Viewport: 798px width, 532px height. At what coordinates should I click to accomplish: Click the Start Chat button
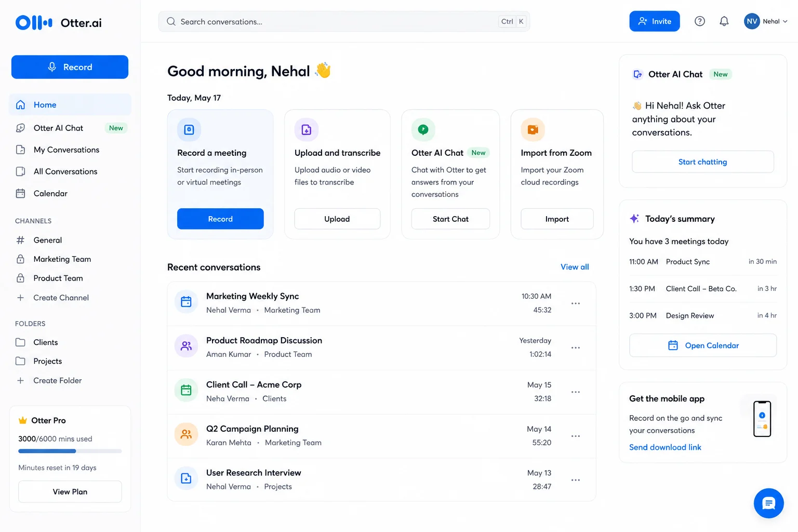point(450,219)
